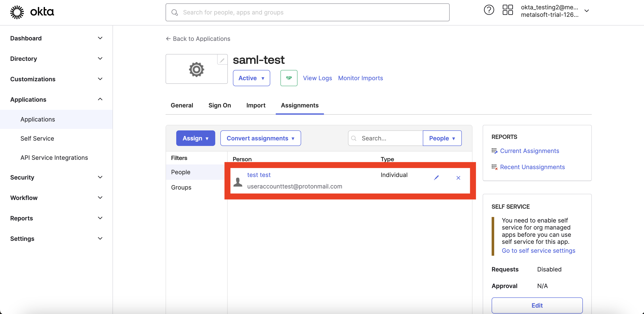Click the green handshake icon button
644x314 pixels.
click(x=289, y=78)
